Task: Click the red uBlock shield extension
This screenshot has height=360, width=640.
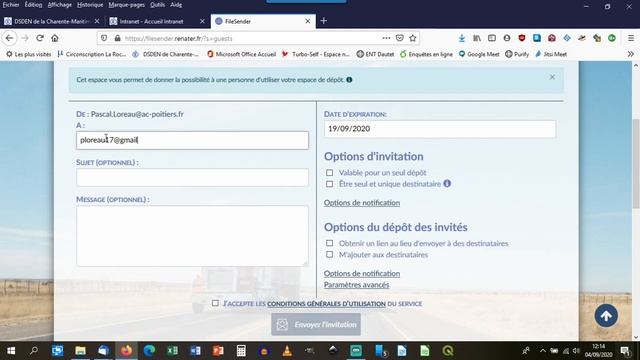Action: [522, 38]
